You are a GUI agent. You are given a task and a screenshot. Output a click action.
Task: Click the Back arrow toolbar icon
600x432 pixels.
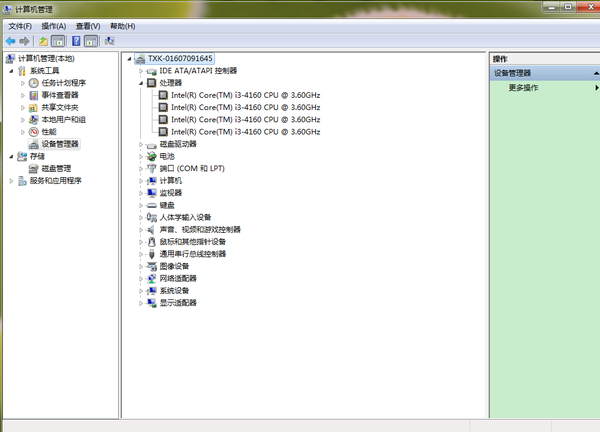coord(10,41)
